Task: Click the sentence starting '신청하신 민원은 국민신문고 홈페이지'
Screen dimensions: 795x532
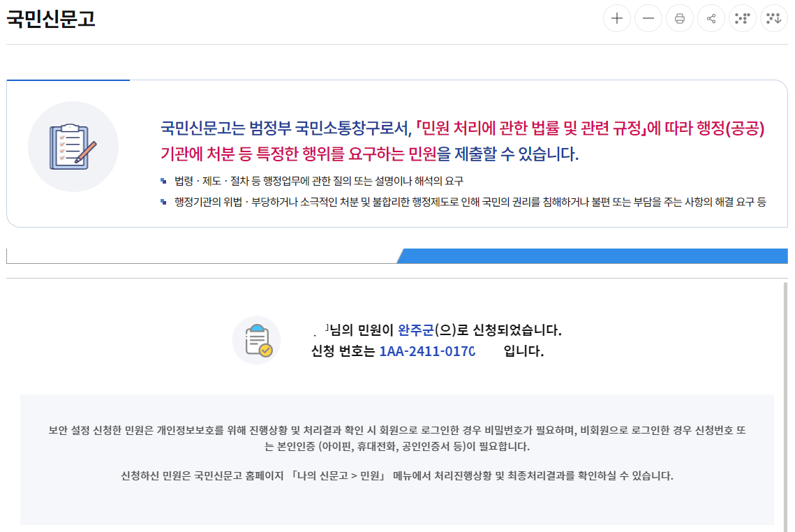Action: (x=397, y=475)
